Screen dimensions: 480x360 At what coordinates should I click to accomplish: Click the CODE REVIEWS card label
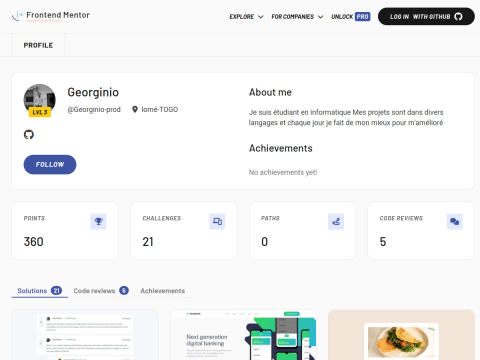pos(401,218)
